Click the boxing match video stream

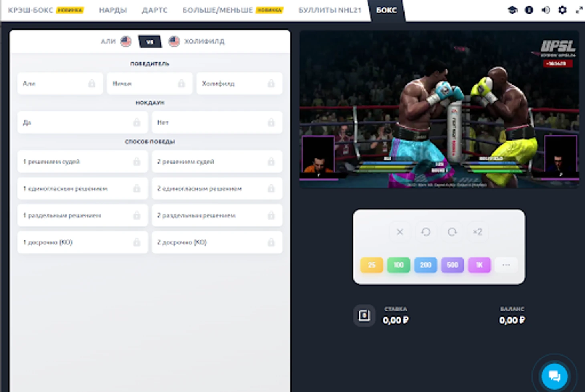[x=439, y=109]
